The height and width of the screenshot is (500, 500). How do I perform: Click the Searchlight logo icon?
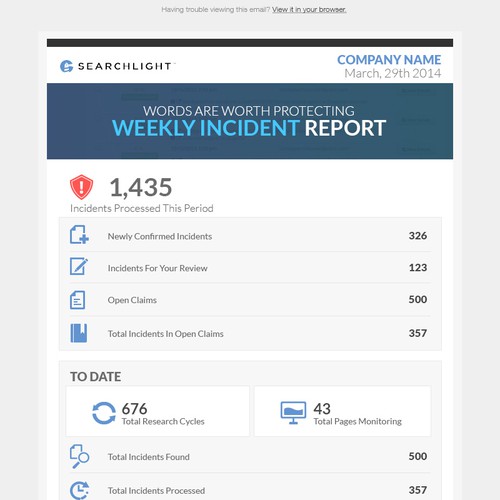(66, 66)
